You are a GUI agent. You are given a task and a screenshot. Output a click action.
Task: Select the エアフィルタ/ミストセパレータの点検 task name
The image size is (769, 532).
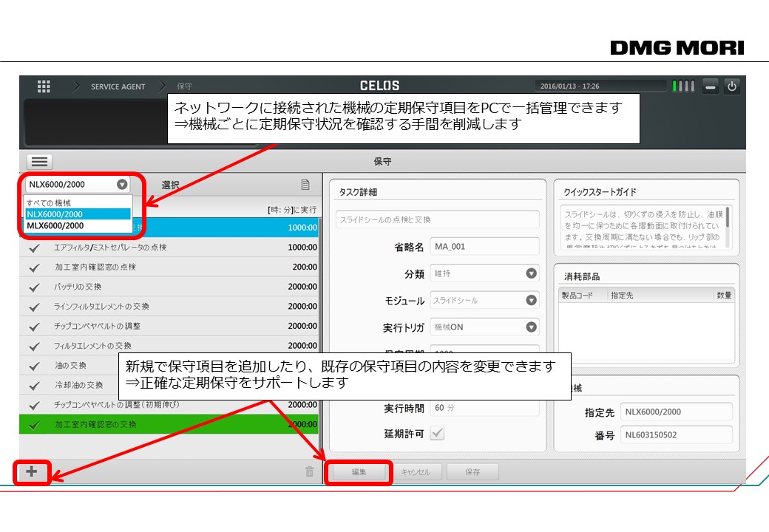point(110,248)
